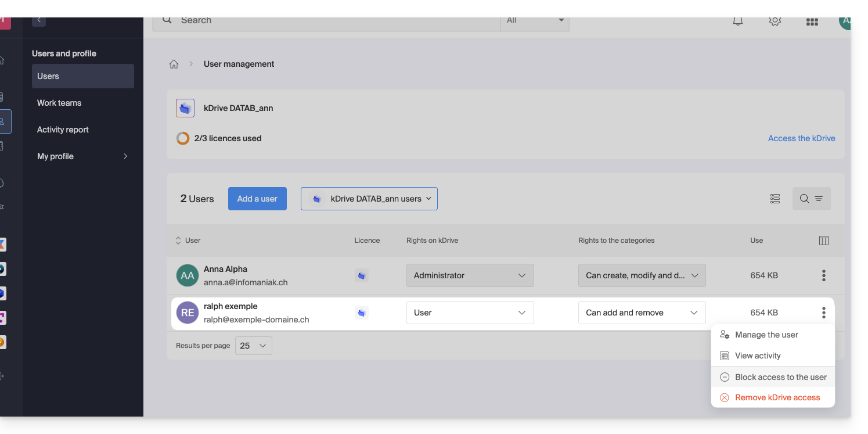Screen dimensions: 868x434
Task: Click the home breadcrumb icon
Action: coord(174,64)
